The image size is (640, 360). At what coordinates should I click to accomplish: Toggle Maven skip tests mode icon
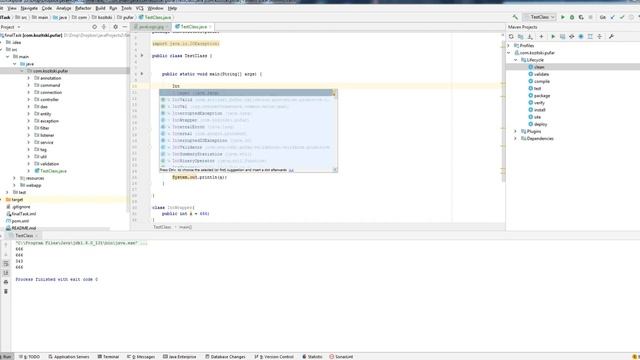point(581,37)
